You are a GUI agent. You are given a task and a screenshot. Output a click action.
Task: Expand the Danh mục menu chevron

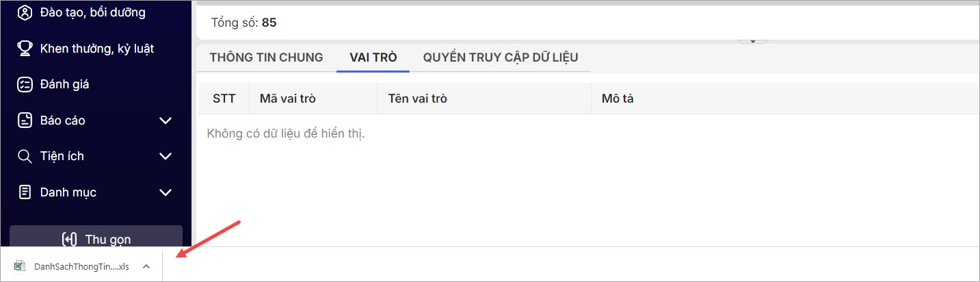click(x=165, y=192)
